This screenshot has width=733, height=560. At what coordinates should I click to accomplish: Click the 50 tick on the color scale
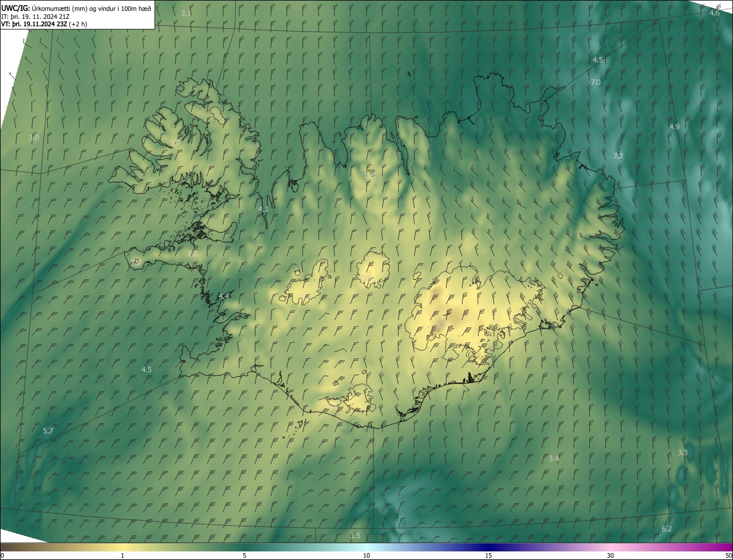[728, 556]
